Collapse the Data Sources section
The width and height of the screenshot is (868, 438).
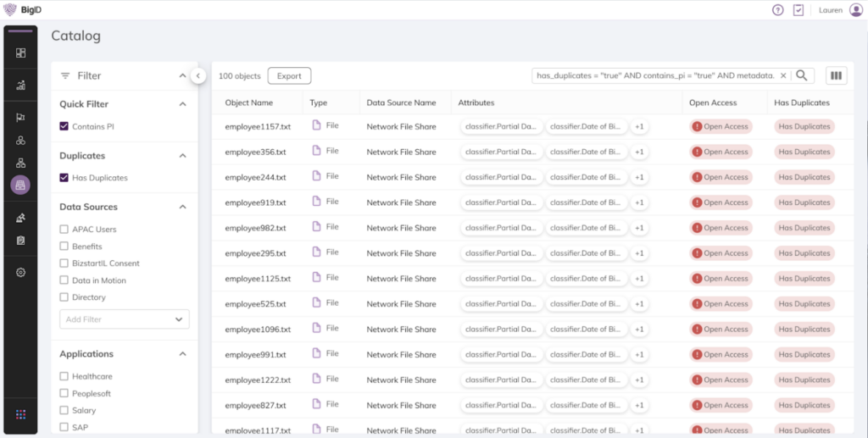tap(182, 207)
